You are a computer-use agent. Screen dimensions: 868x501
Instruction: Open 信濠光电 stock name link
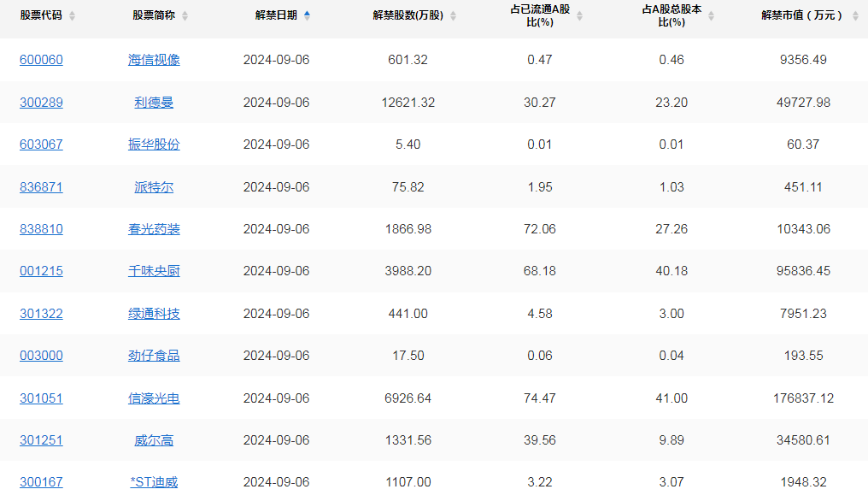[x=154, y=398]
